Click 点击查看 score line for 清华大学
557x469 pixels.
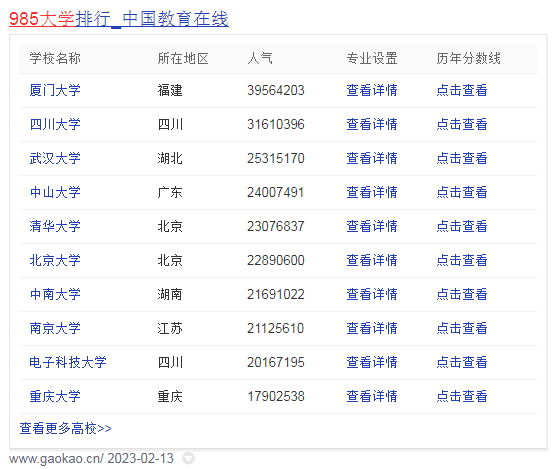tap(462, 226)
